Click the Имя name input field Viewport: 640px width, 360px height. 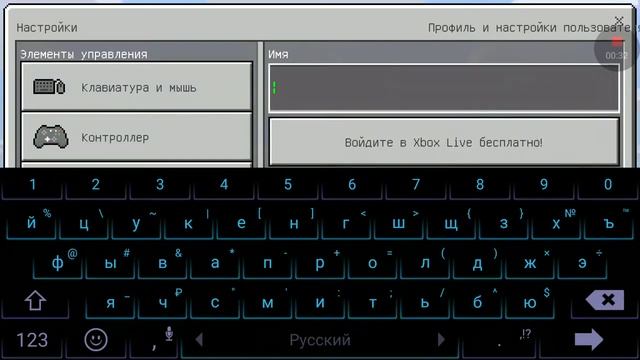coord(444,88)
